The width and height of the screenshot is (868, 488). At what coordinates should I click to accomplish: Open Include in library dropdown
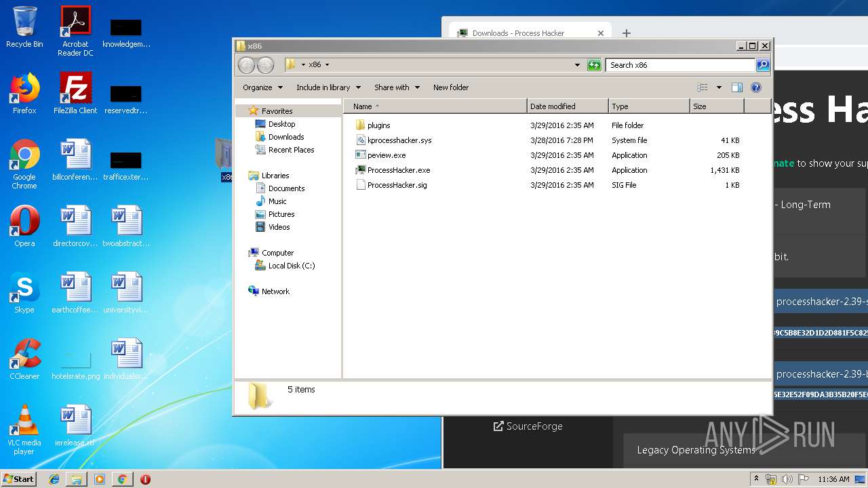pos(328,87)
